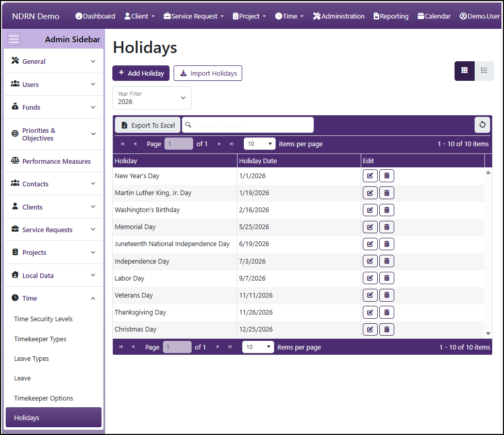Go to last page in top pager
Screen dimensions: 504x435
pos(232,144)
